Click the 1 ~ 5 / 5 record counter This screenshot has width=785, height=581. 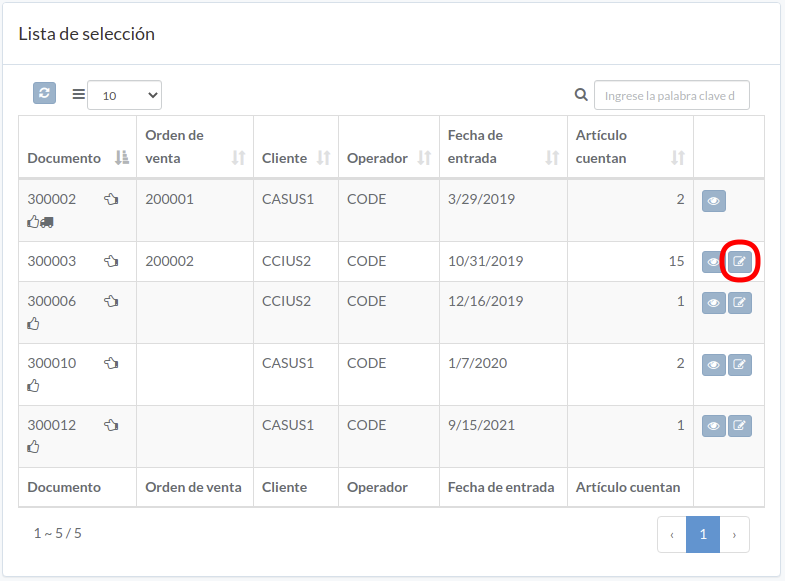pos(58,533)
